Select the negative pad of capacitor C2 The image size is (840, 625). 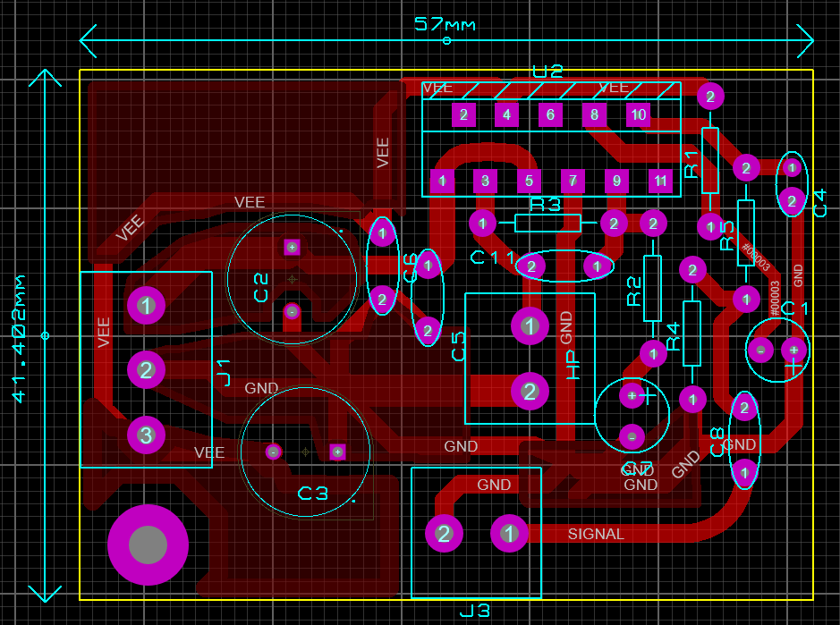[x=292, y=311]
